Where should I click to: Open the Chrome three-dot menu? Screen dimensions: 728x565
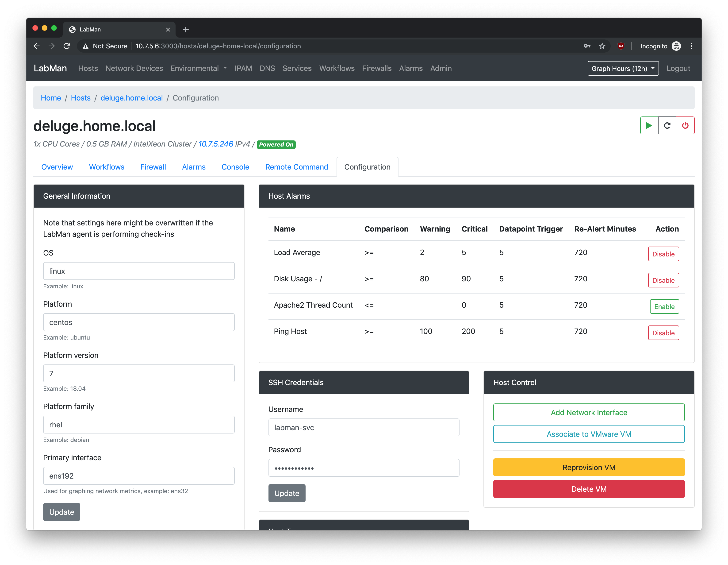point(691,46)
